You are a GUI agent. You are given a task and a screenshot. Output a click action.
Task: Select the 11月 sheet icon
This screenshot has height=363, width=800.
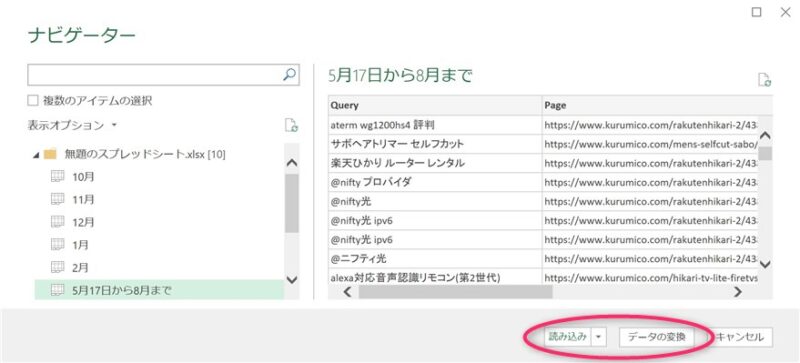click(x=58, y=199)
